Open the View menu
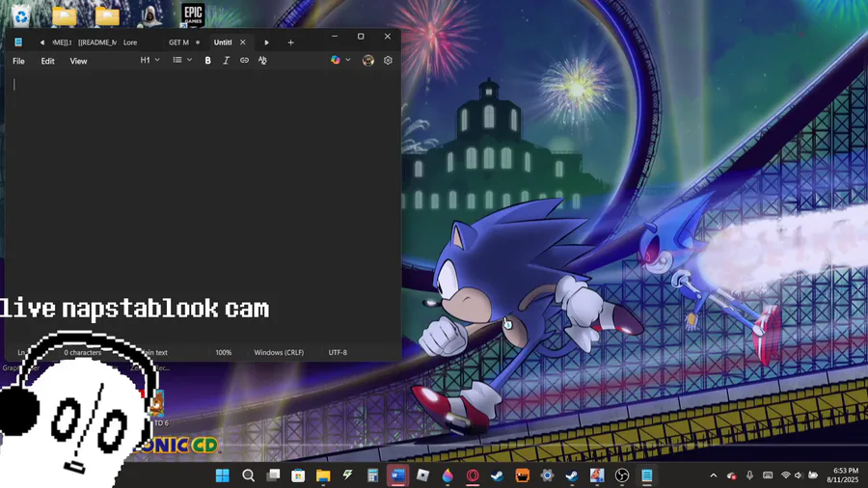The image size is (868, 488). click(78, 61)
